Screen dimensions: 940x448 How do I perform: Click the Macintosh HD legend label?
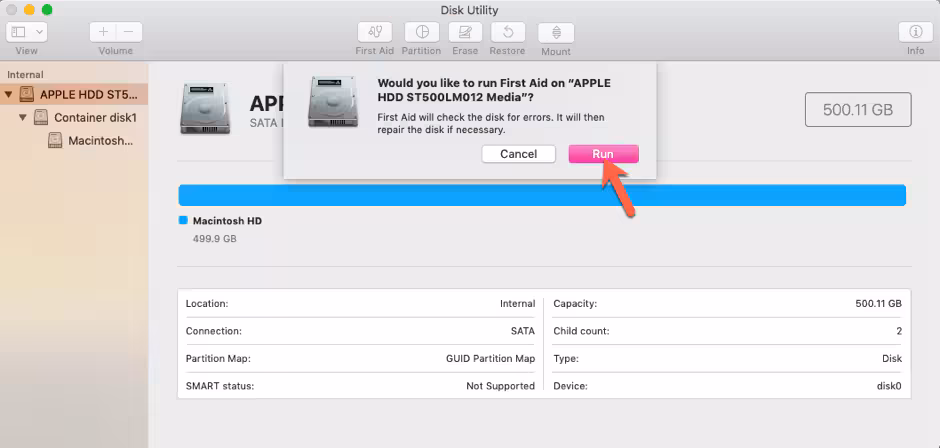point(227,221)
